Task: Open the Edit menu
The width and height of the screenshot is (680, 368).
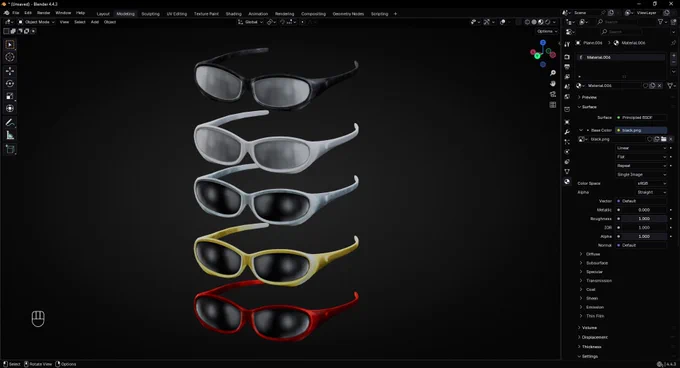Action: 28,13
